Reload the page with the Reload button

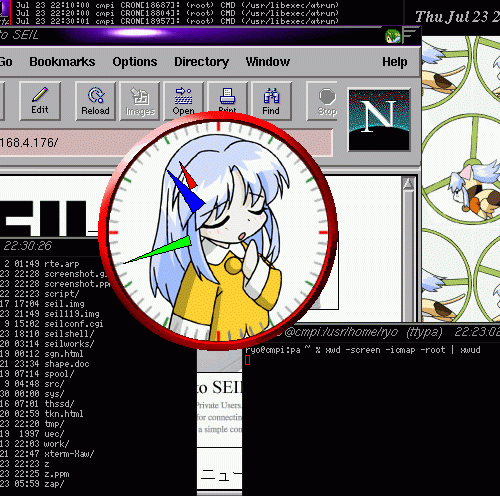tap(95, 101)
